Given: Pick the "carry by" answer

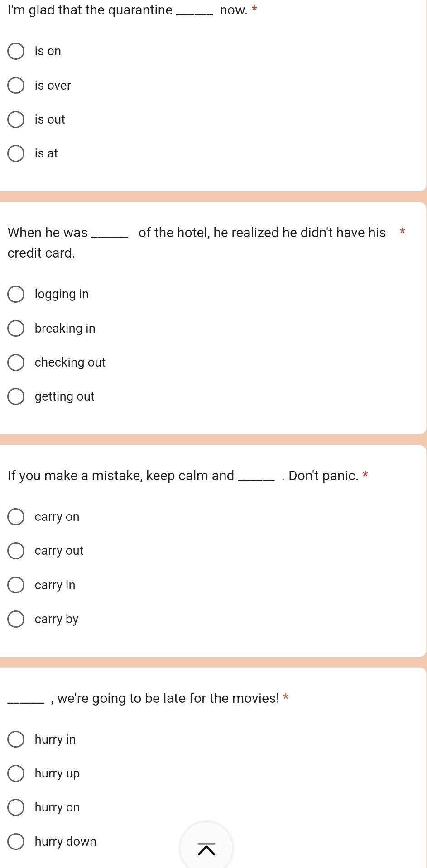Looking at the screenshot, I should point(16,619).
